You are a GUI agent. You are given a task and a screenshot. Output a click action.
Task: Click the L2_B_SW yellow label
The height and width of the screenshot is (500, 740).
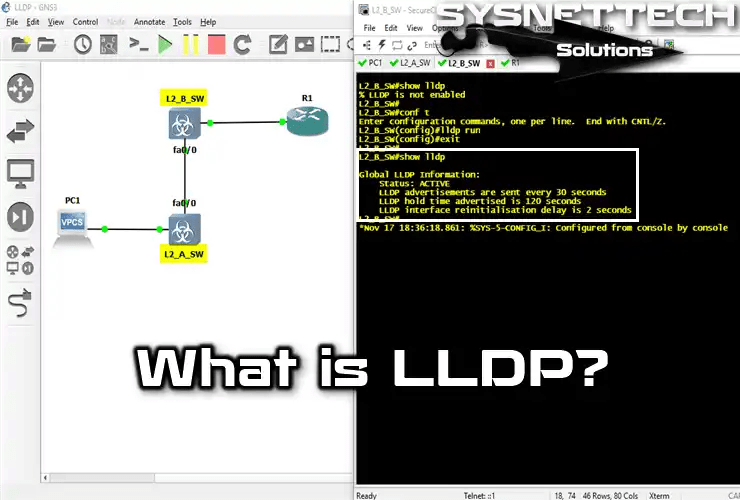pyautogui.click(x=184, y=98)
